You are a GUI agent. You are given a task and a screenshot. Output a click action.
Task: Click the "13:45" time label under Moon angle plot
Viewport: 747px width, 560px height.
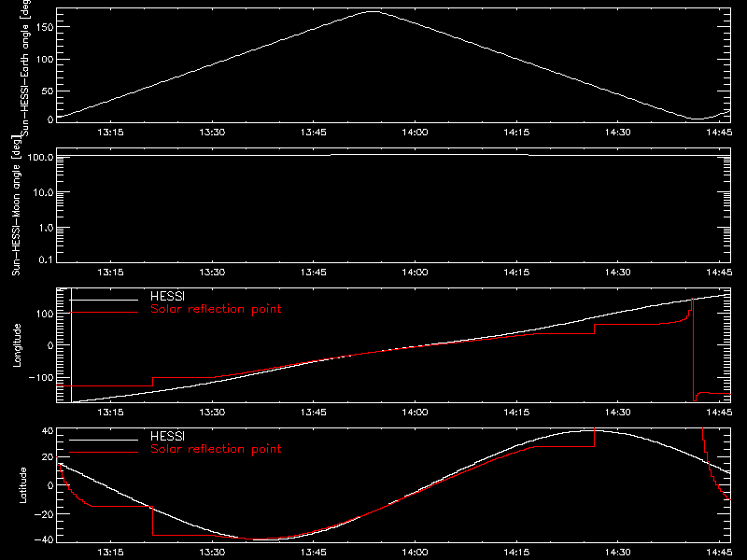[314, 273]
